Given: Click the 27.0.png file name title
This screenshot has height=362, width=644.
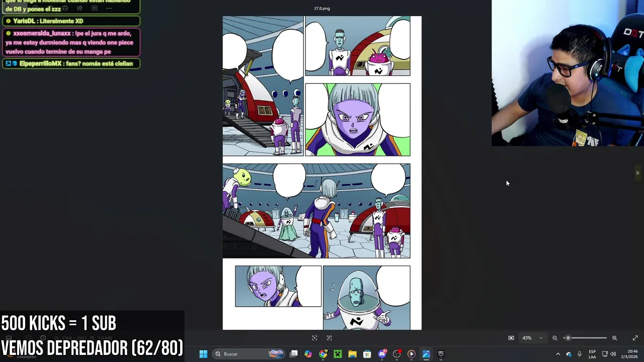Looking at the screenshot, I should 322,9.
